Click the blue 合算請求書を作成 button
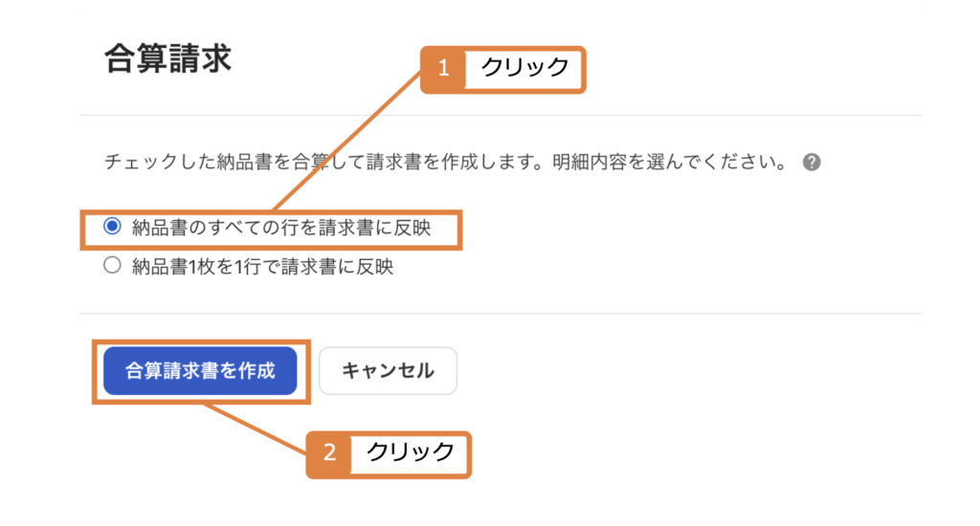 pos(200,370)
